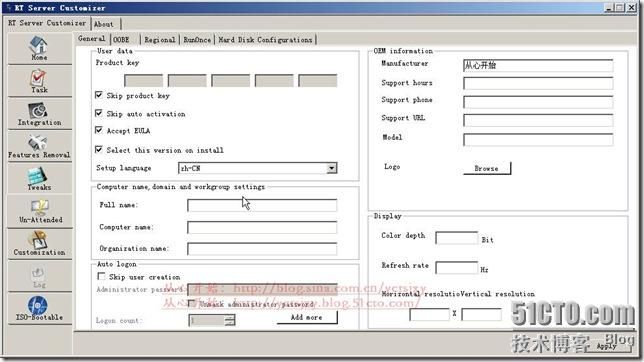
Task: Click the Support URL input field
Action: pyautogui.click(x=538, y=120)
